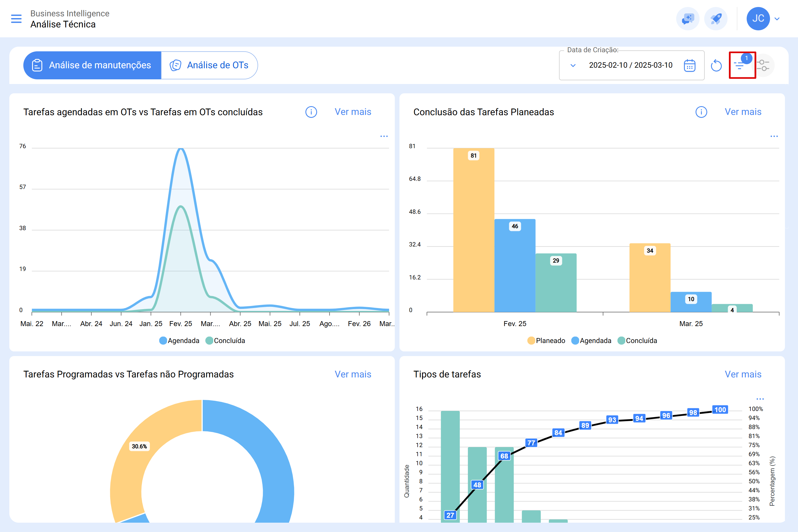The image size is (798, 532).
Task: Click the Análise Técnica page title
Action: click(63, 24)
